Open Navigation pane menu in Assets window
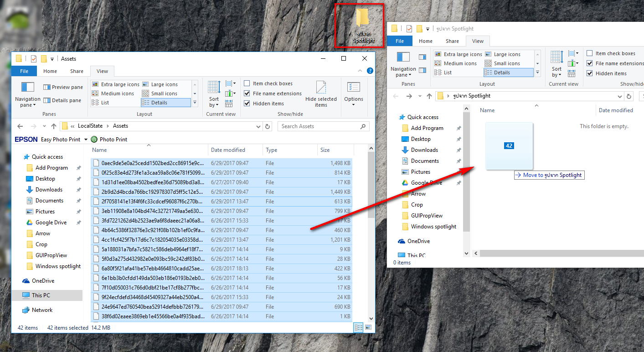The width and height of the screenshot is (644, 352). [28, 94]
